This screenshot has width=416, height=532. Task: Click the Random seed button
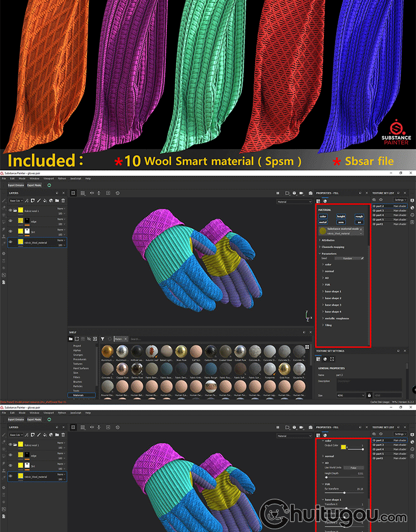347,259
